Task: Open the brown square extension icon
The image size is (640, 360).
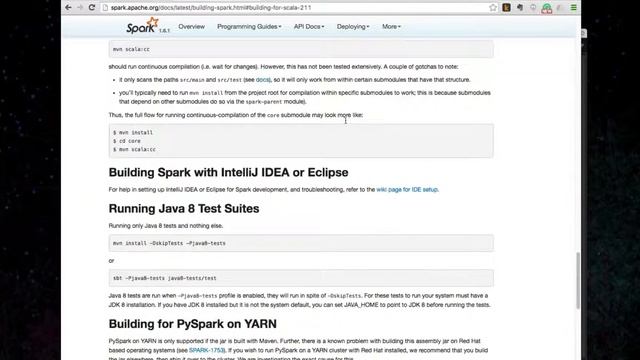Action: 507,7
